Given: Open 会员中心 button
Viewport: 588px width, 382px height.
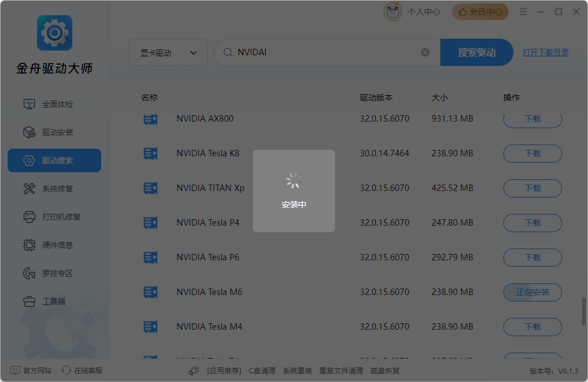Looking at the screenshot, I should coord(480,12).
